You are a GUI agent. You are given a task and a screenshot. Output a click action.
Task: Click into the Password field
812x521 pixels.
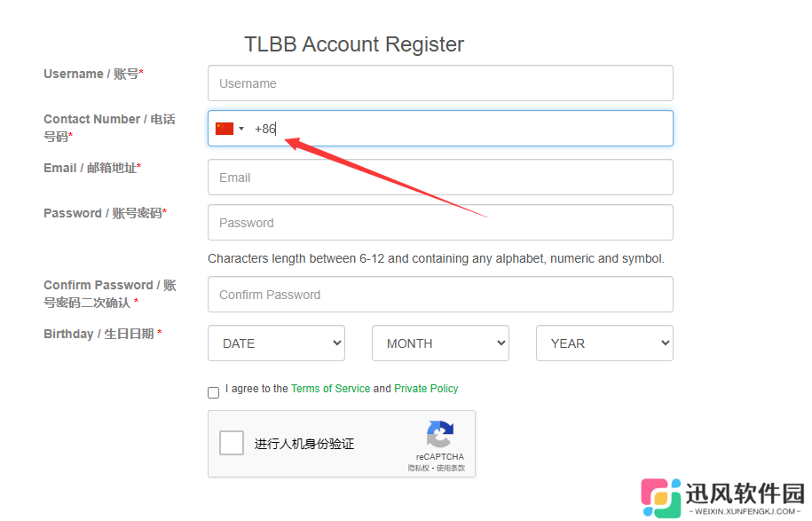(x=440, y=223)
